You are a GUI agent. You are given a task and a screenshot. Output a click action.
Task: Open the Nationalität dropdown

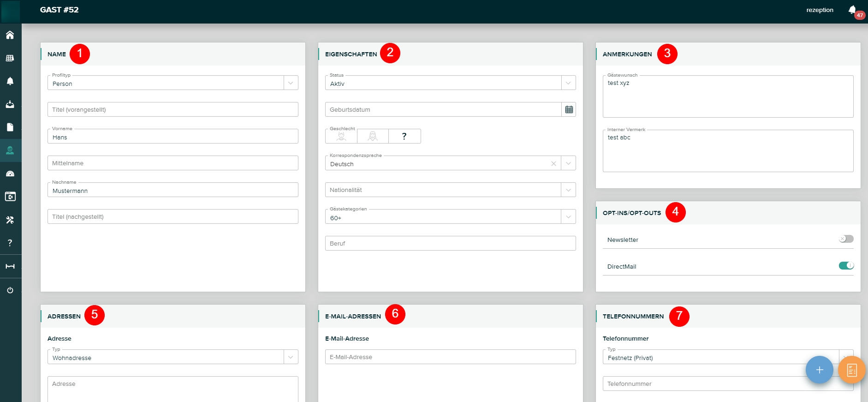tap(568, 190)
